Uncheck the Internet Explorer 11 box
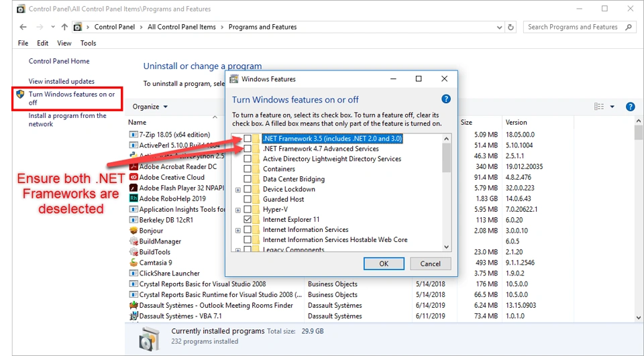The image size is (644, 356). 248,219
